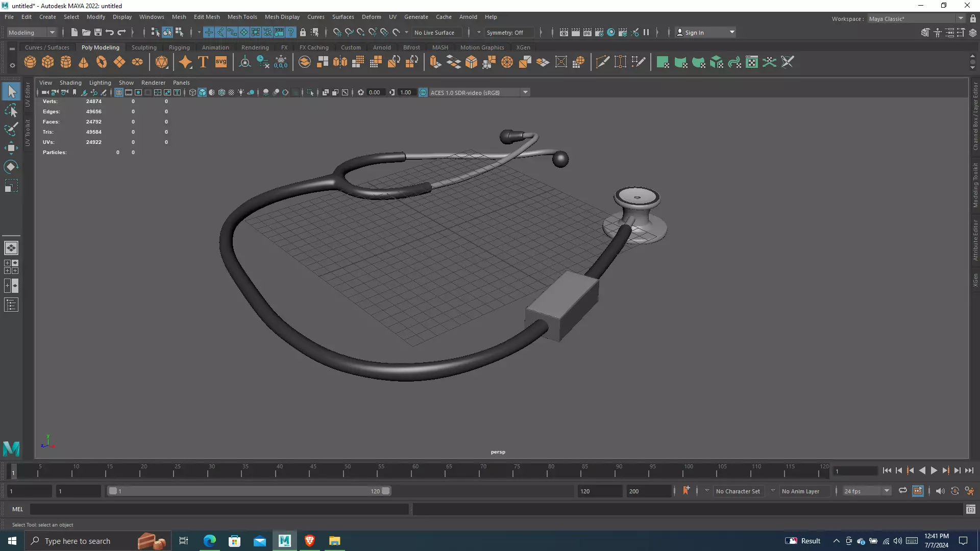Create a polygon cube from shelf
The height and width of the screenshot is (551, 980).
[48, 62]
